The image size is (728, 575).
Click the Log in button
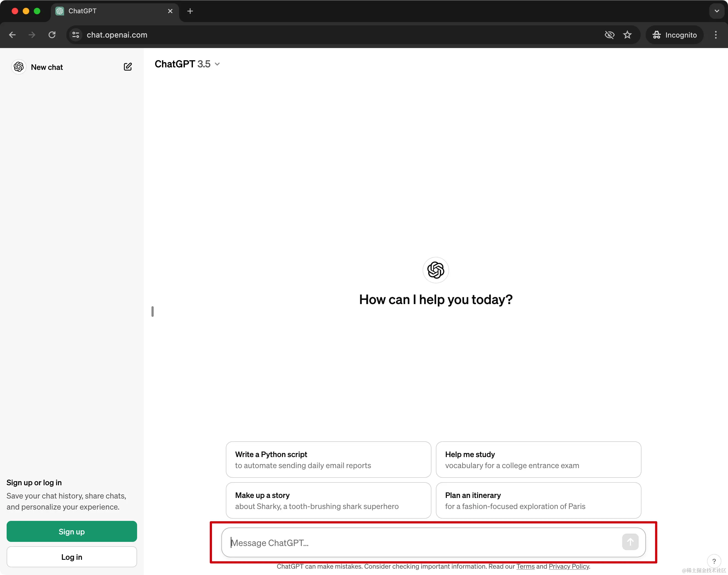click(72, 557)
